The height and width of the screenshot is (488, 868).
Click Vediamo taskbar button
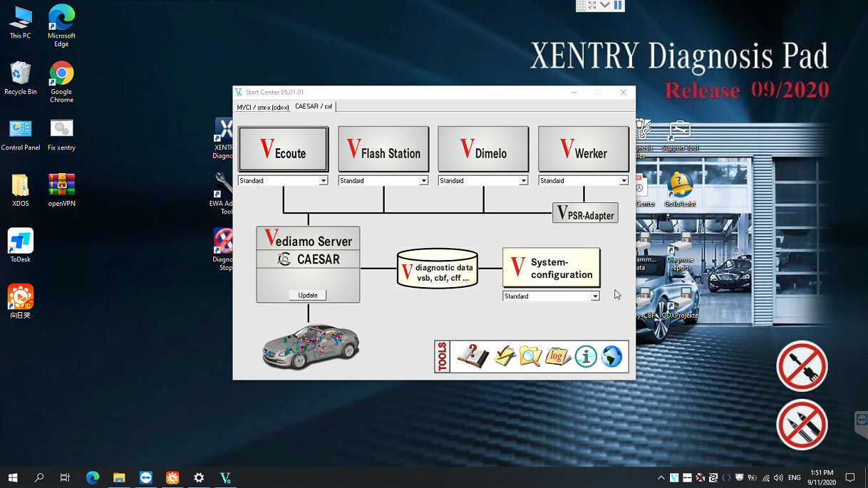point(225,477)
